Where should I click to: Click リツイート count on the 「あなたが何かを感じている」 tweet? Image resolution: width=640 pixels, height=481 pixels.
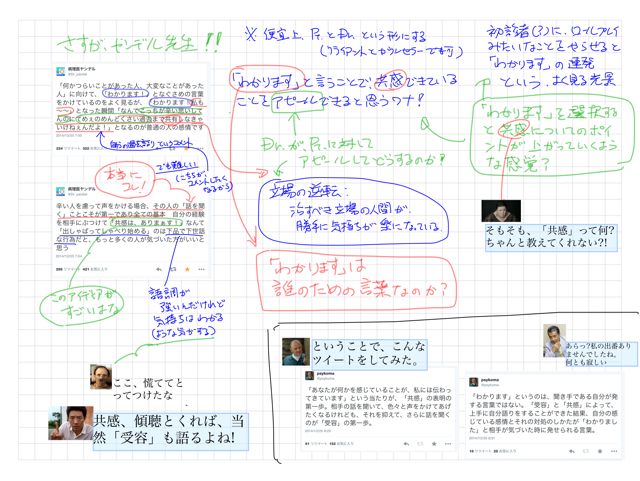pos(316,443)
